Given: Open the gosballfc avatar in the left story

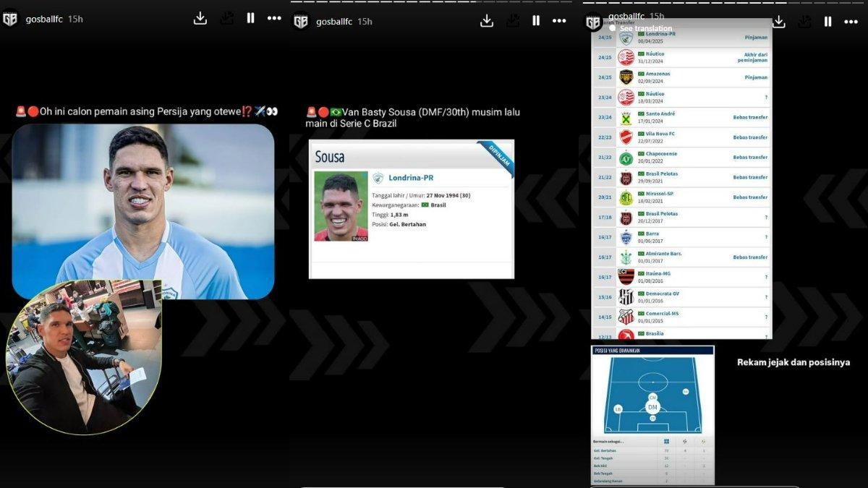Looking at the screenshot, I should tap(10, 19).
